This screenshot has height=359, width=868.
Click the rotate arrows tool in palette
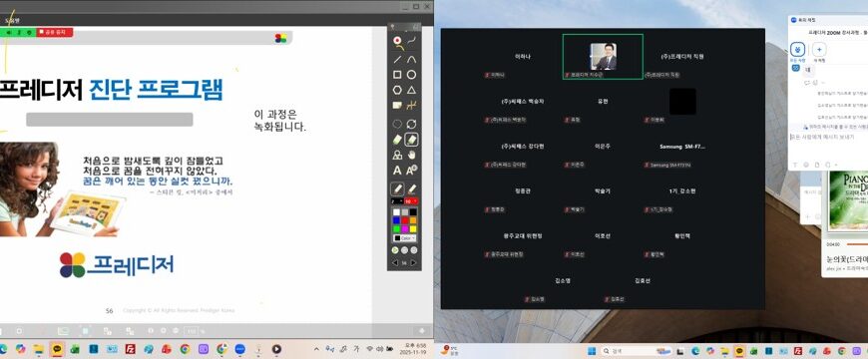[x=411, y=124]
